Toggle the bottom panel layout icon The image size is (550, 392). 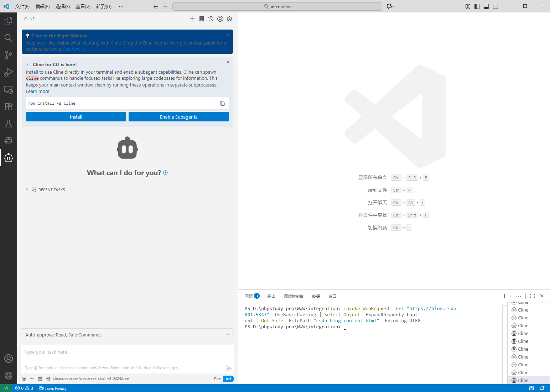486,6
